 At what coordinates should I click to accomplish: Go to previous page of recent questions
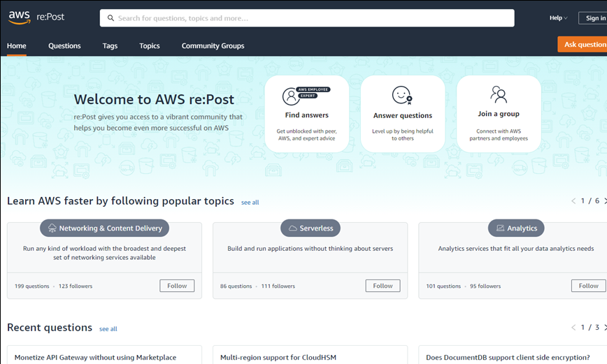click(573, 327)
